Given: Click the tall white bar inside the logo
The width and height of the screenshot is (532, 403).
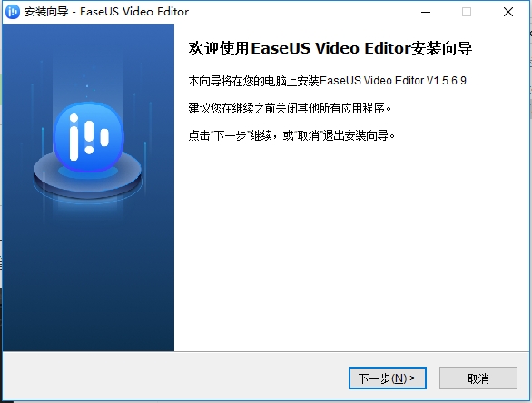Looking at the screenshot, I should tap(74, 137).
